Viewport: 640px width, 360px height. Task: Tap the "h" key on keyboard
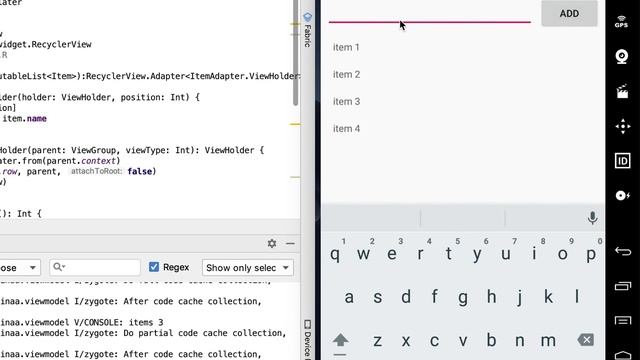[x=491, y=297]
